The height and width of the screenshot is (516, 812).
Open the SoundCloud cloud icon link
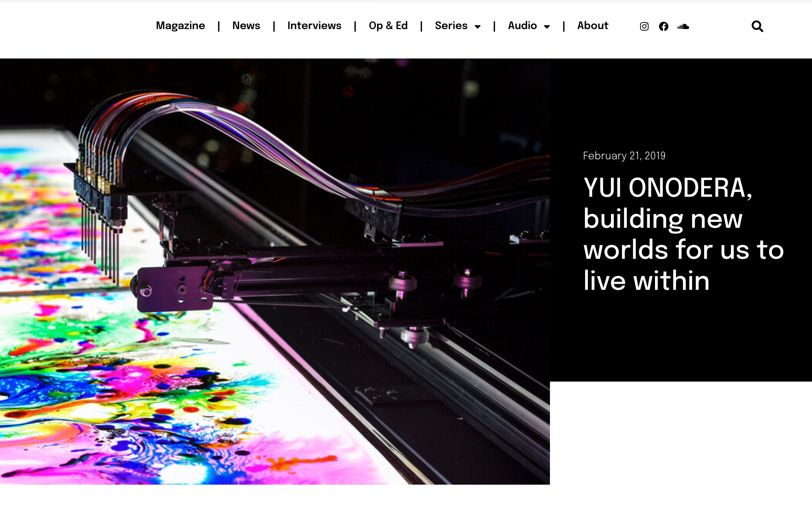683,26
